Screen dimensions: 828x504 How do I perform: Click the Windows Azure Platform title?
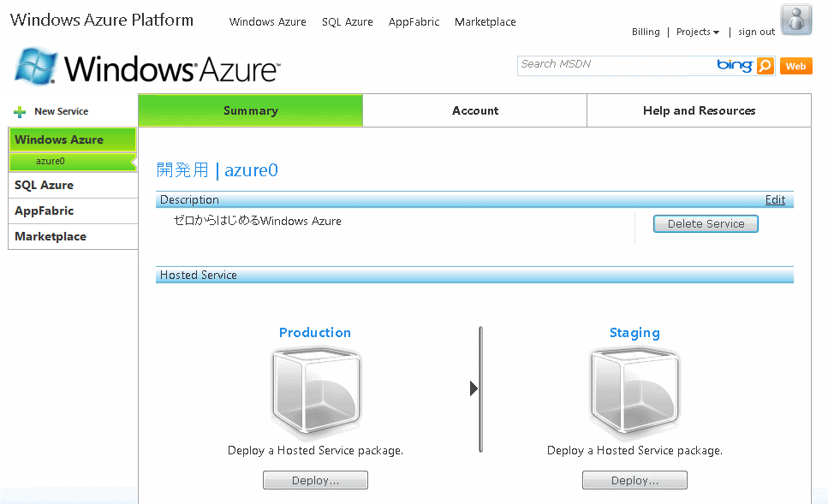click(x=101, y=20)
